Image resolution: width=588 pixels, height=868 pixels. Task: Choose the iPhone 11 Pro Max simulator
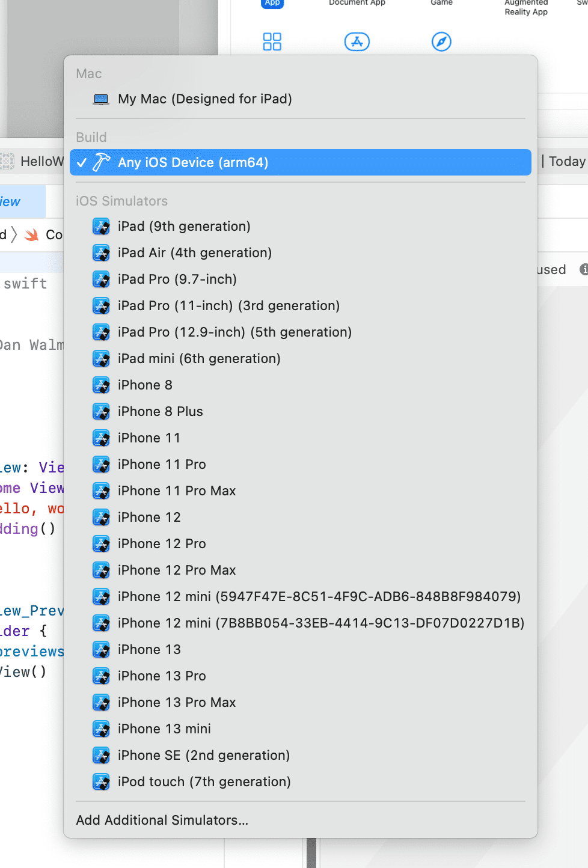click(176, 491)
